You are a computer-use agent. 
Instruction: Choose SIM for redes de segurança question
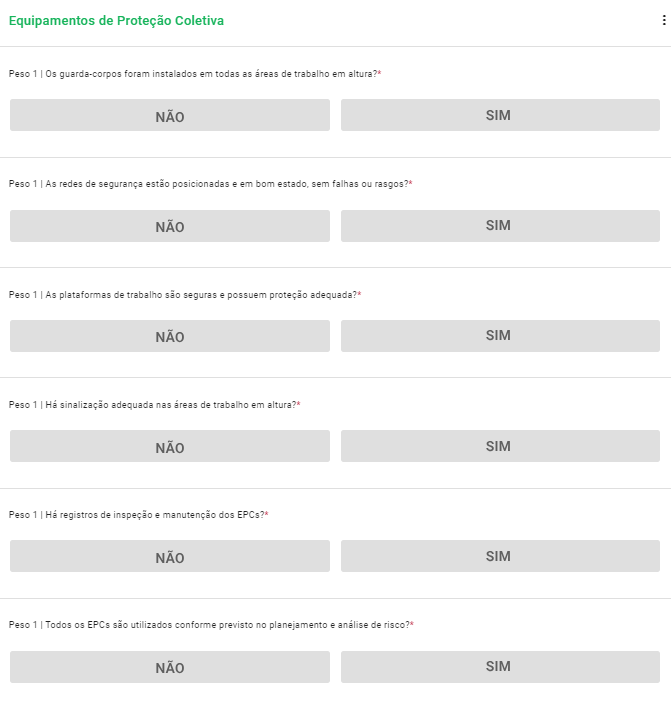(499, 225)
